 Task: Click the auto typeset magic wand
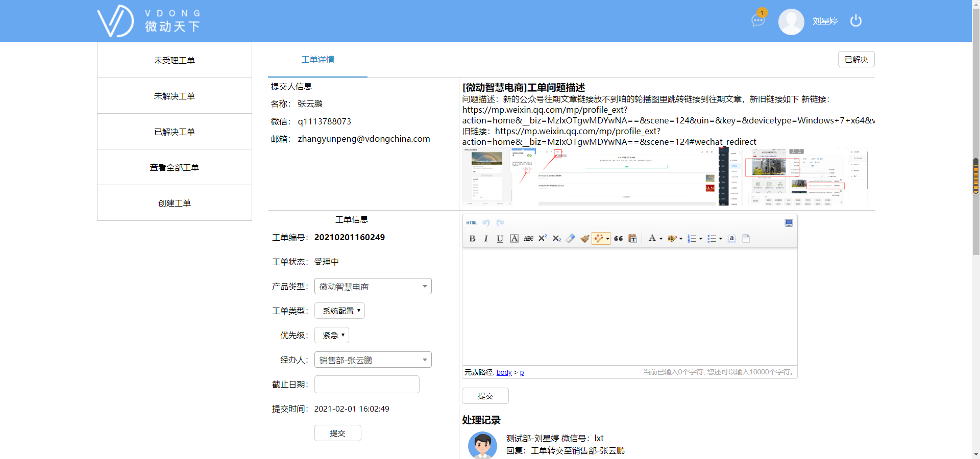tap(599, 238)
